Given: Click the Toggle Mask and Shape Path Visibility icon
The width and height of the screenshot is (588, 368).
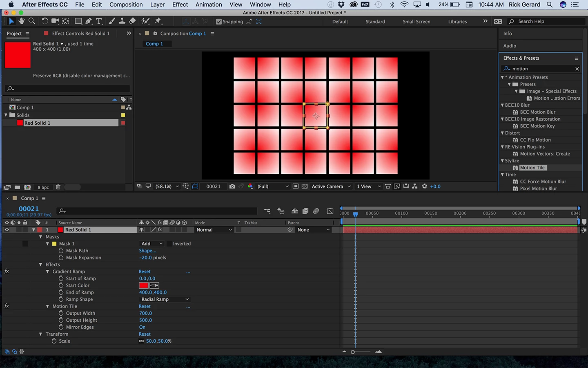Looking at the screenshot, I should (x=195, y=186).
